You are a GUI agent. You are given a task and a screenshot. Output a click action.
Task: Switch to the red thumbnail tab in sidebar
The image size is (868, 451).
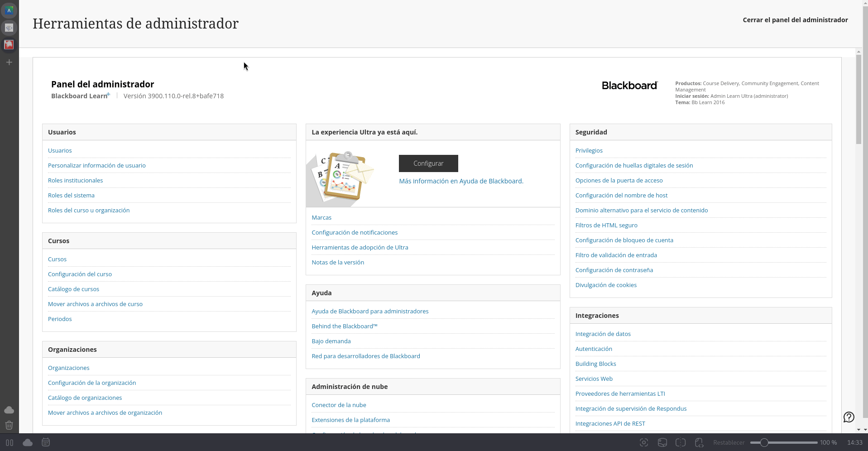pyautogui.click(x=9, y=44)
